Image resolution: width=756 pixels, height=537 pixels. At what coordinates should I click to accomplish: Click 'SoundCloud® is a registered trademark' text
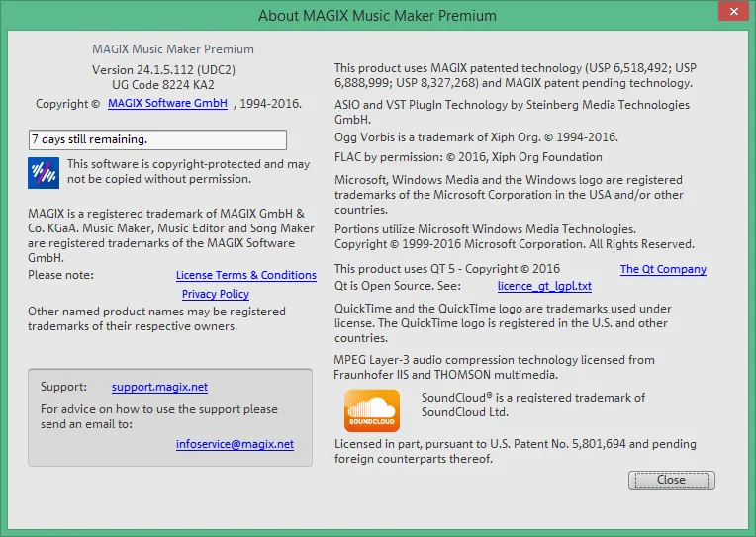coord(533,404)
